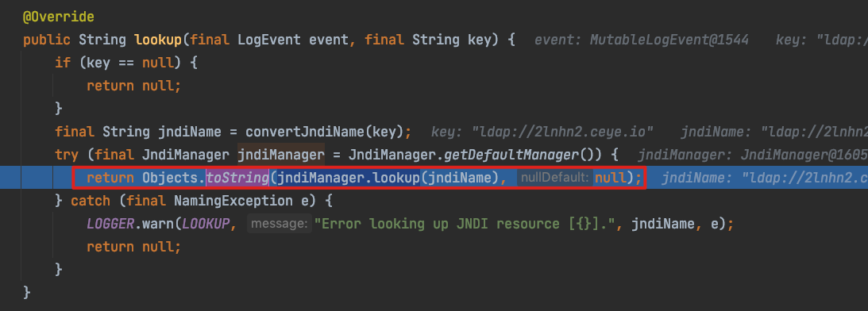Click the LOOKUP marker argument
This screenshot has width=868, height=311.
pos(206,224)
